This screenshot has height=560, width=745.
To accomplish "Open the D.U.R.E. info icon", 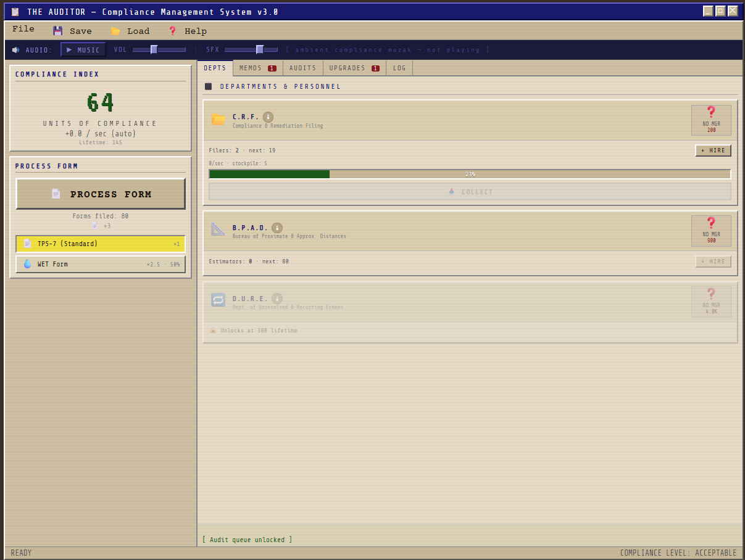I will tap(277, 299).
